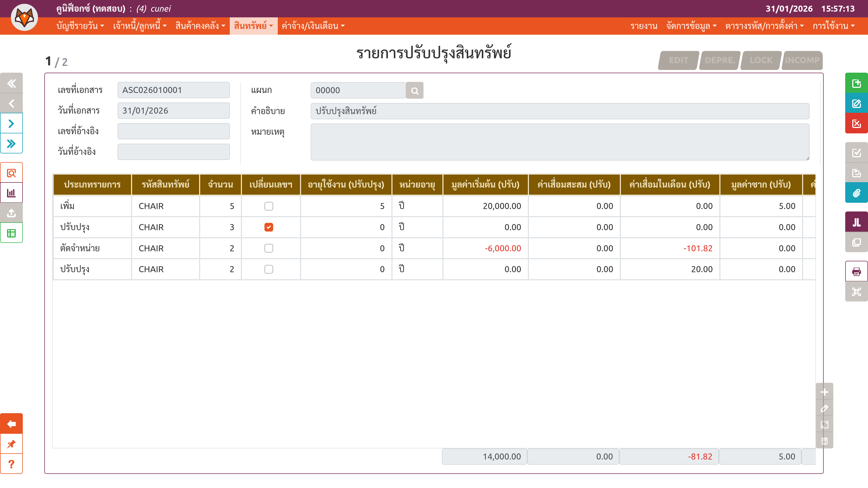Click the สินทรัพย์ menu tab
868x488 pixels.
click(x=253, y=26)
